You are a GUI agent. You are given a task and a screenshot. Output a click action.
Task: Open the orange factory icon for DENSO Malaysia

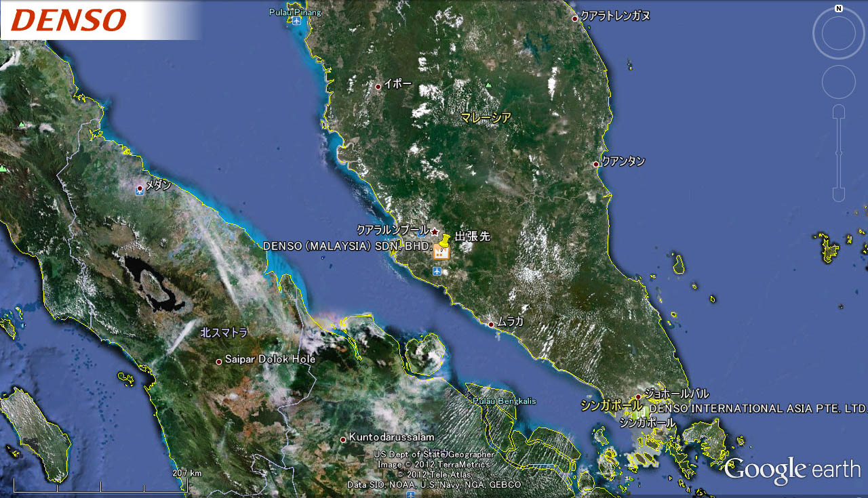click(441, 253)
